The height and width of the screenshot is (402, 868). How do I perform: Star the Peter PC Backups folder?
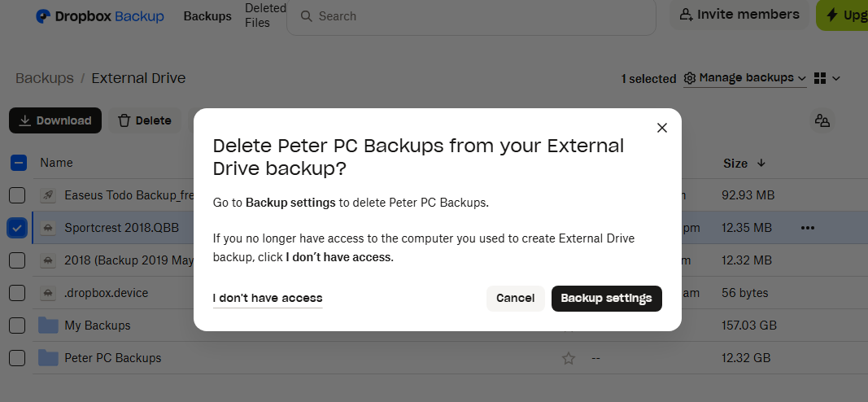[569, 358]
